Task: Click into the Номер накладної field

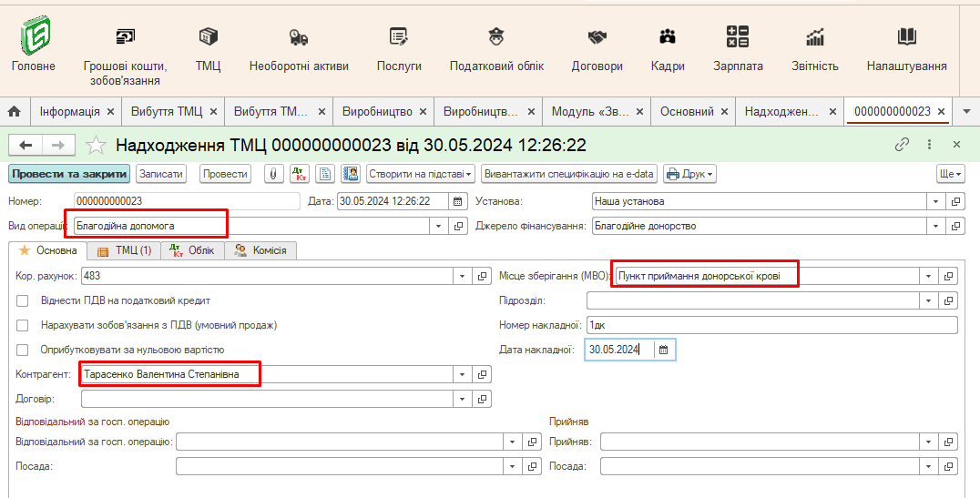Action: [770, 325]
